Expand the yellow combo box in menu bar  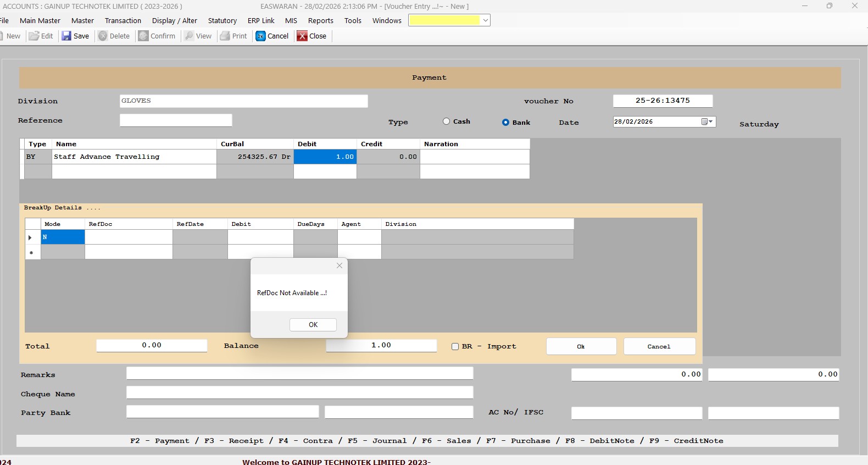485,20
